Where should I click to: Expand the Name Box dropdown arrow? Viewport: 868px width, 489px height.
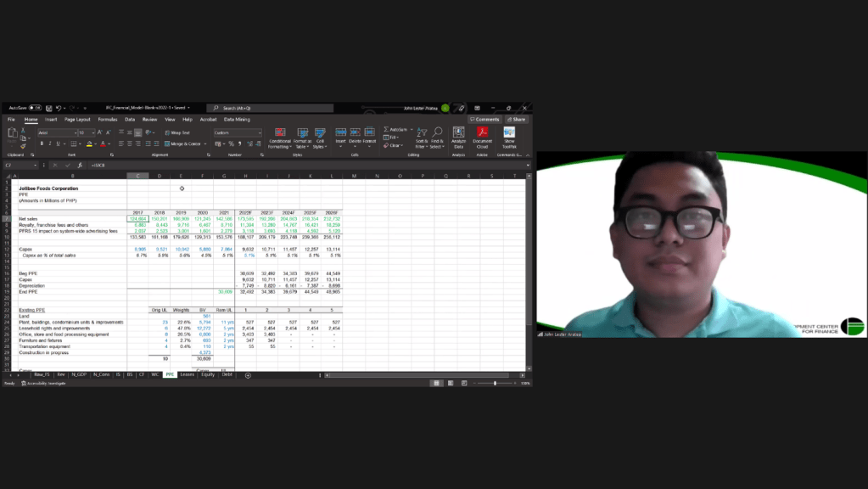tap(35, 165)
